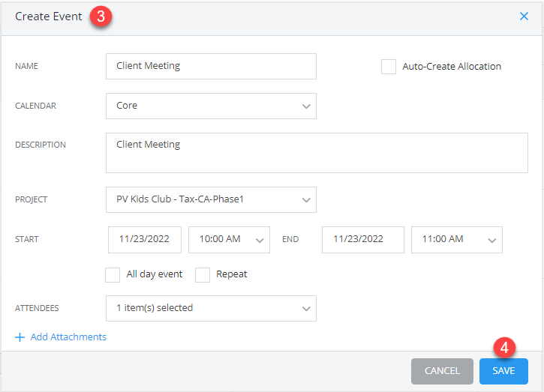
Task: Click the start date field 11/23/2022
Action: (x=145, y=240)
